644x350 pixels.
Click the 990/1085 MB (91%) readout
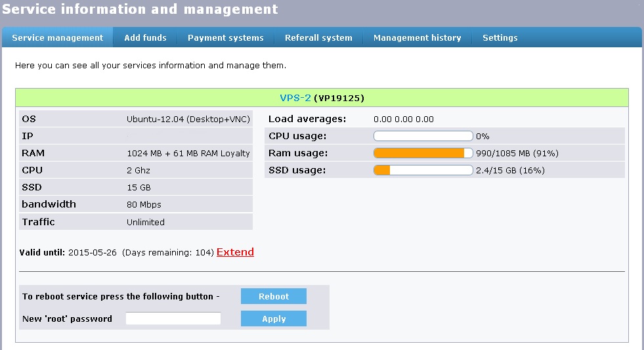tap(517, 153)
